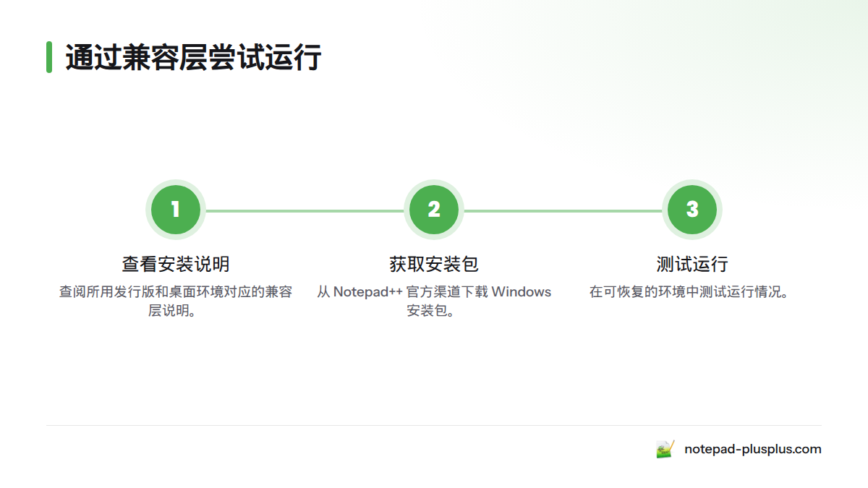
Task: Click the Notepad++ logo icon in footer
Action: (x=665, y=449)
